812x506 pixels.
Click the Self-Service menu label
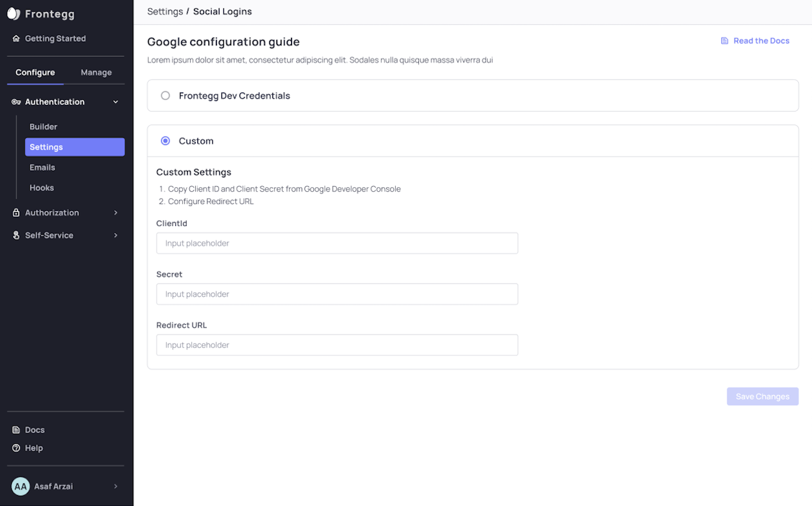pos(49,235)
